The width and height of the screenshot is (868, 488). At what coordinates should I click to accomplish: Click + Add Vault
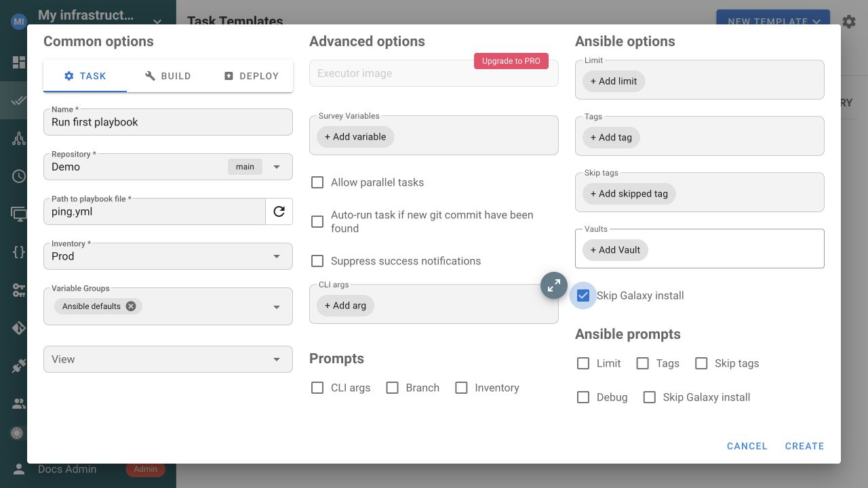coord(615,250)
